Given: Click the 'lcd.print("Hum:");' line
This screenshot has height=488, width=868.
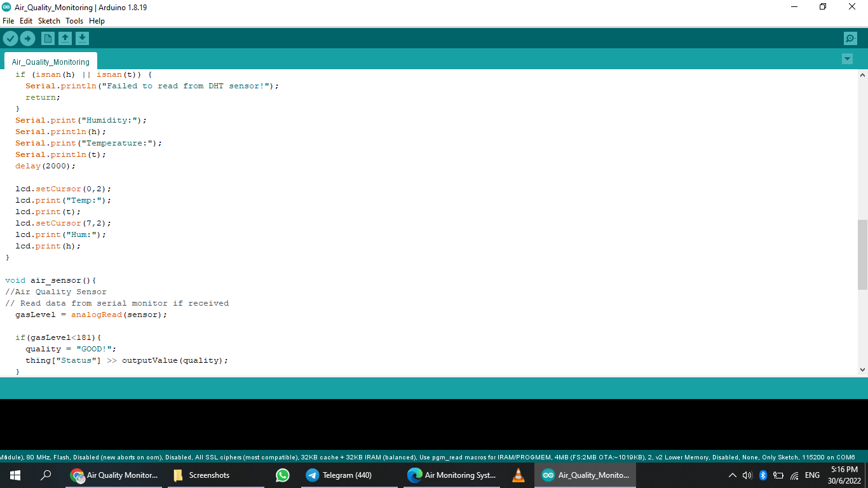Looking at the screenshot, I should [61, 234].
